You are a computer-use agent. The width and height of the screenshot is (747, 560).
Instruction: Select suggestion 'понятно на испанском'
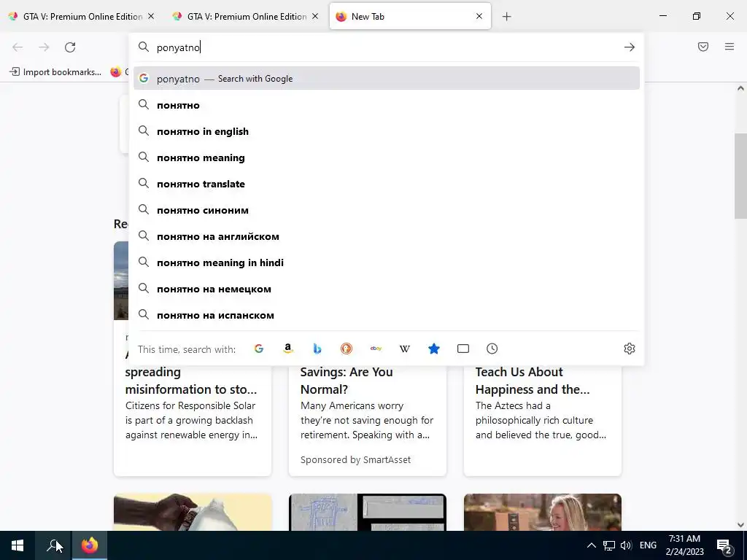[387, 315]
